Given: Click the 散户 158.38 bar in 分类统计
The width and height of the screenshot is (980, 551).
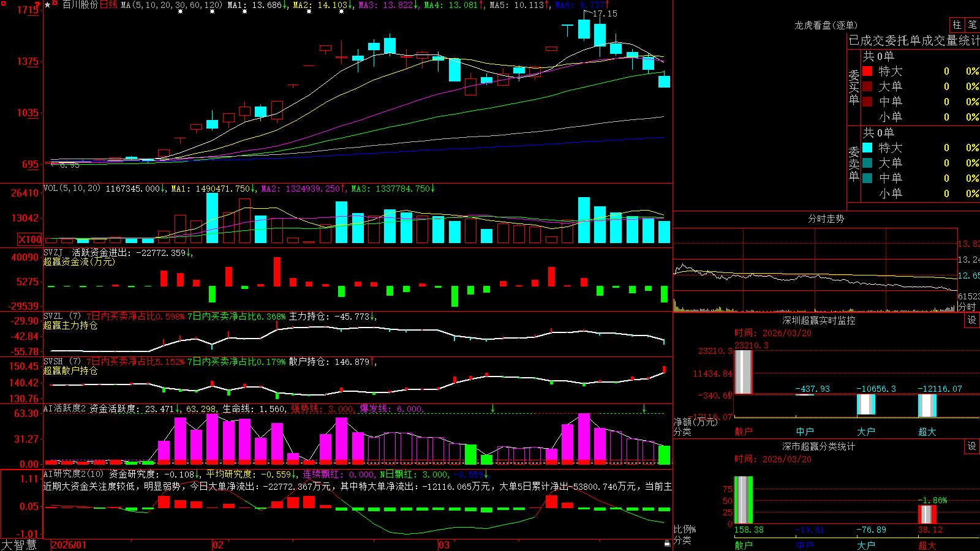Looking at the screenshot, I should 744,500.
